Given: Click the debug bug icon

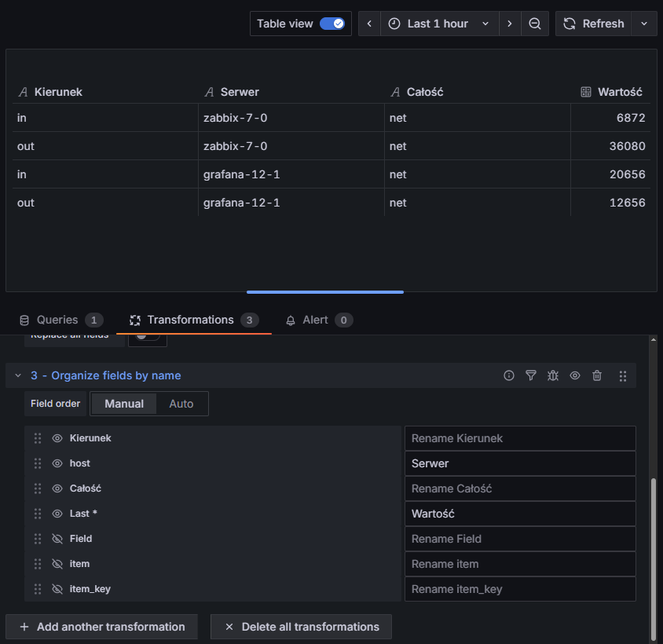Looking at the screenshot, I should [553, 376].
